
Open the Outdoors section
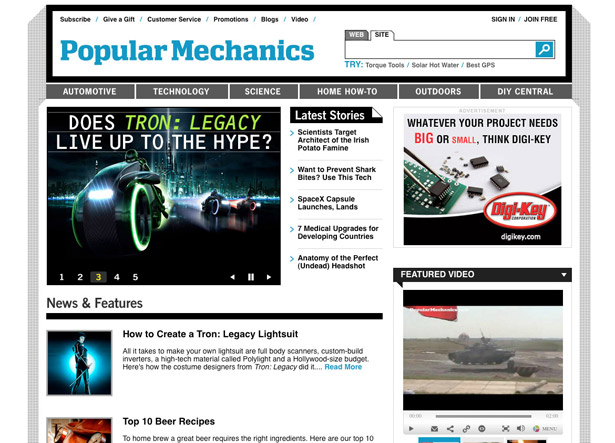(438, 91)
